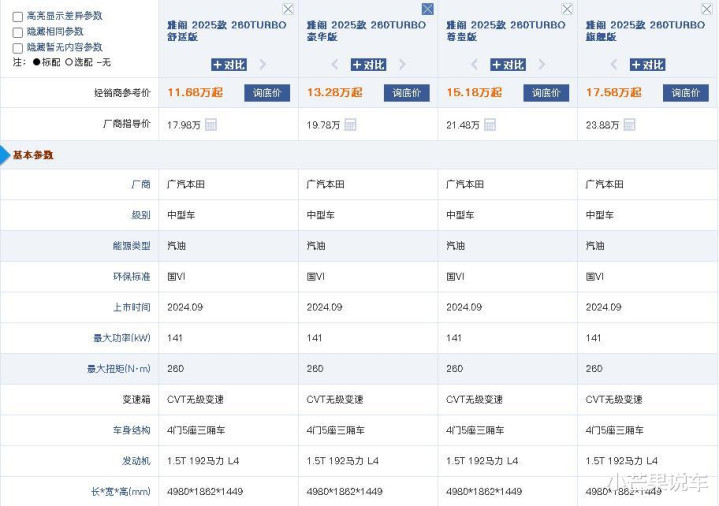Collapse the 基本参数 section header
The image size is (719, 506).
click(x=33, y=155)
